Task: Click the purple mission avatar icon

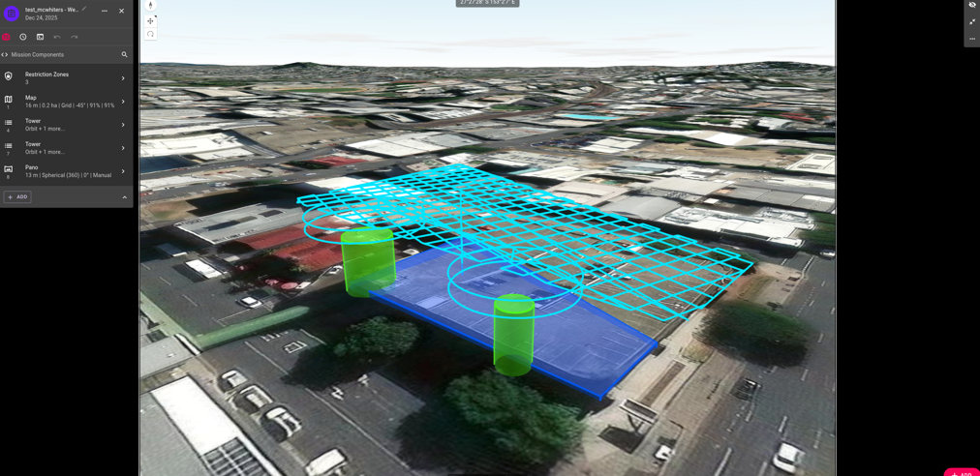Action: 12,14
